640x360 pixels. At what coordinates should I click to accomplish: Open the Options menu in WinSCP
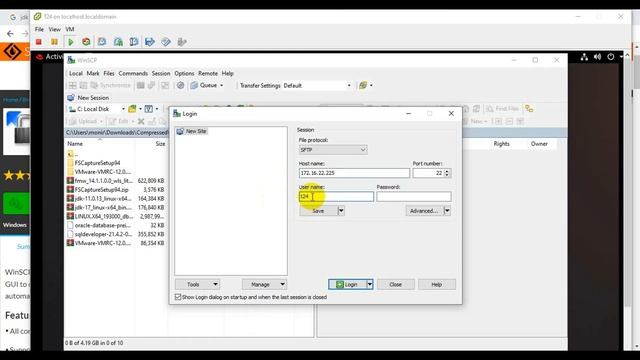coord(184,73)
